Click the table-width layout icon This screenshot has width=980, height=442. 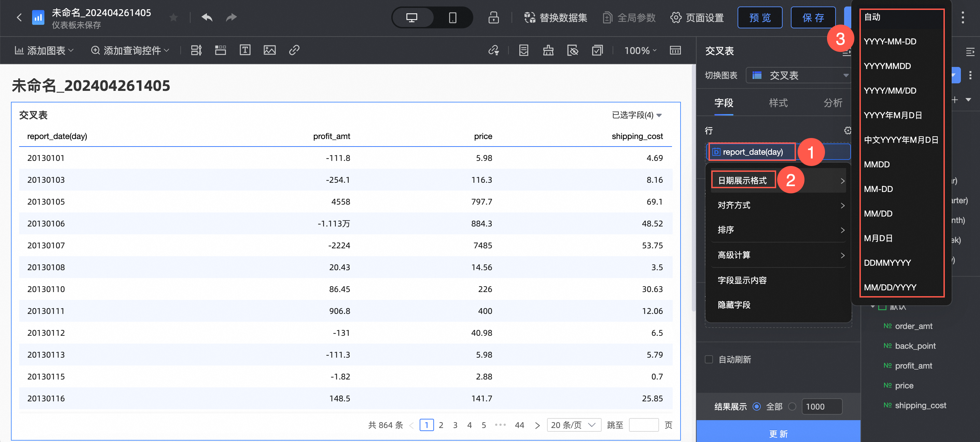[675, 50]
